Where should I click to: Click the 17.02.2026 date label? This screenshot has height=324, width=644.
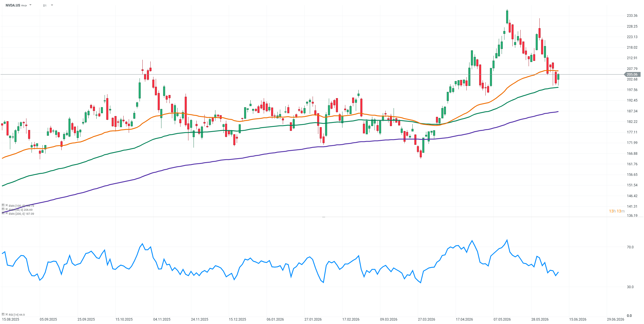351,319
